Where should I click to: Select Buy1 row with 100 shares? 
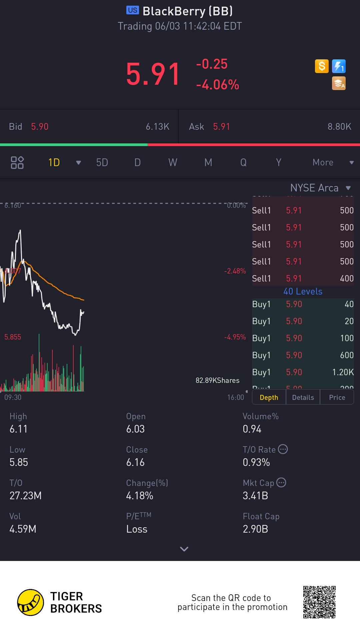303,338
